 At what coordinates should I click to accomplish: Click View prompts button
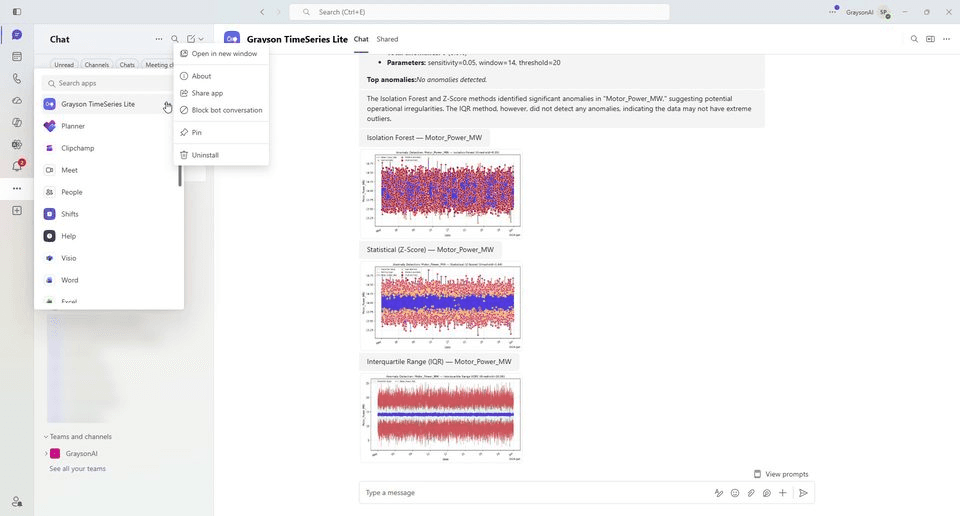coord(781,474)
